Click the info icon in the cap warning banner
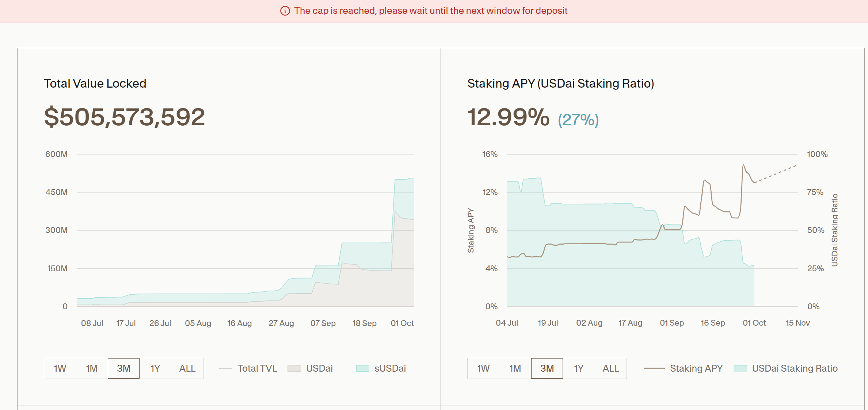 click(x=285, y=11)
